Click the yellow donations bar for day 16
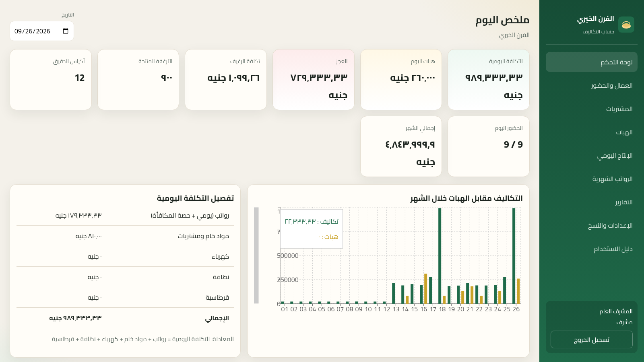The image size is (644, 362). [x=425, y=289]
